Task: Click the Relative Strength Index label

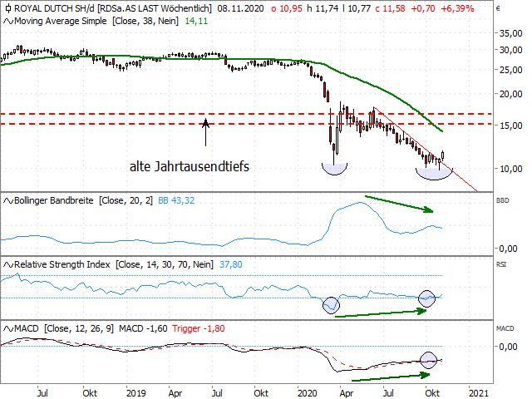Action: click(x=62, y=264)
